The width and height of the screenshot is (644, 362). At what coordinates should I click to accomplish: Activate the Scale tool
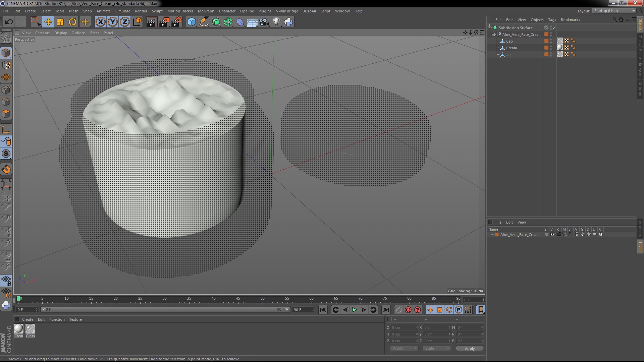[x=60, y=22]
